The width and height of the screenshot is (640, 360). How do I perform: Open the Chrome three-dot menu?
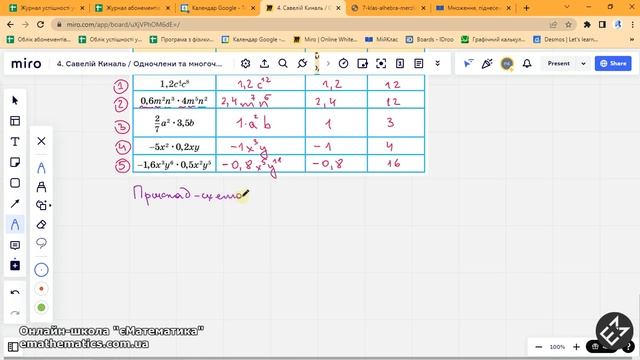633,24
